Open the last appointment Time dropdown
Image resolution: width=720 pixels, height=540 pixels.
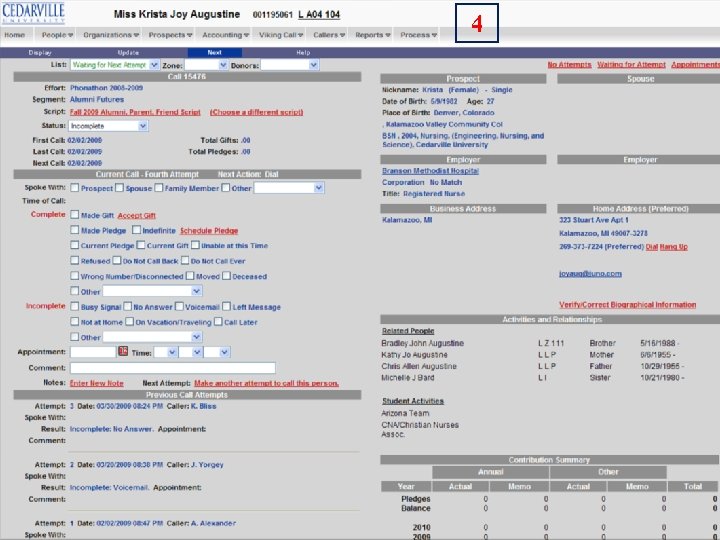pyautogui.click(x=216, y=352)
